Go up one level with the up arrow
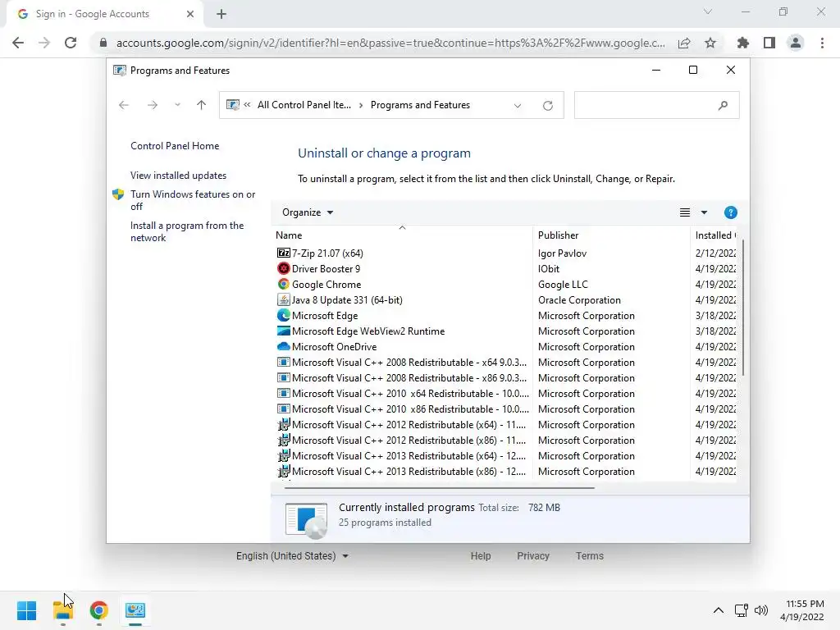The width and height of the screenshot is (840, 630). click(x=202, y=105)
